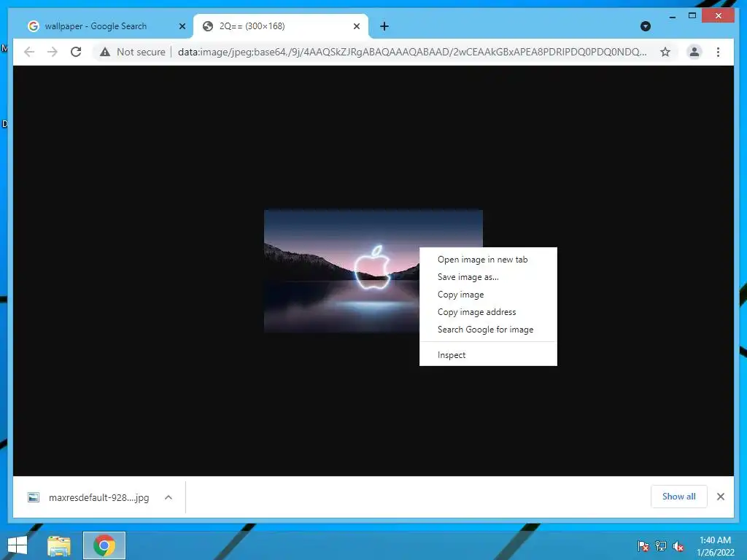The height and width of the screenshot is (560, 747).
Task: Maximize the Chrome window
Action: (692, 16)
